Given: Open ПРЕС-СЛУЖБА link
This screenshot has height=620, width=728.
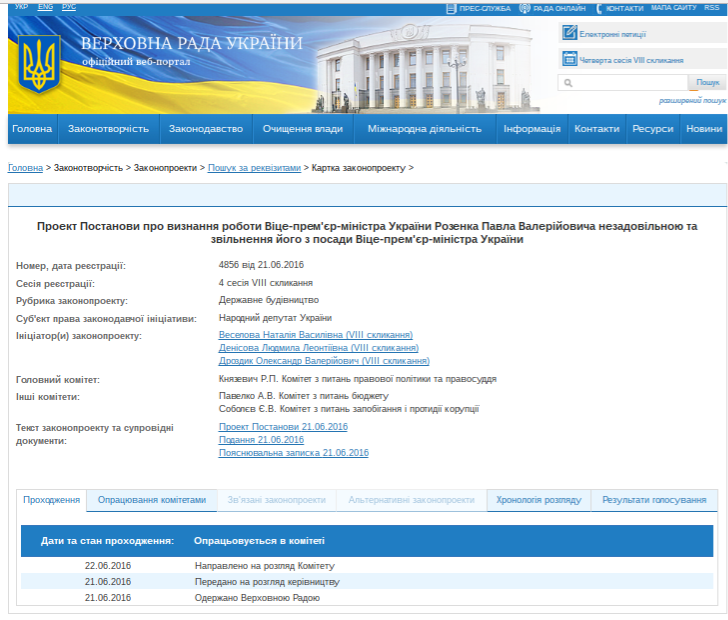Looking at the screenshot, I should tap(484, 8).
